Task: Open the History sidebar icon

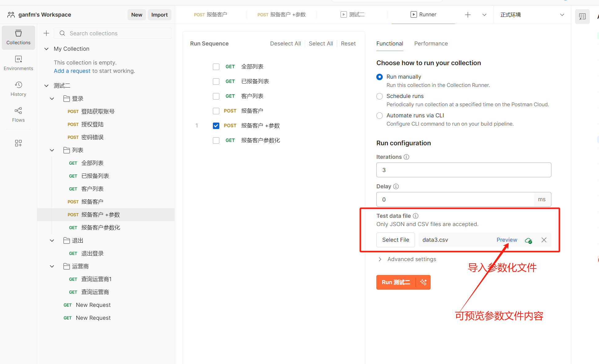Action: click(18, 89)
